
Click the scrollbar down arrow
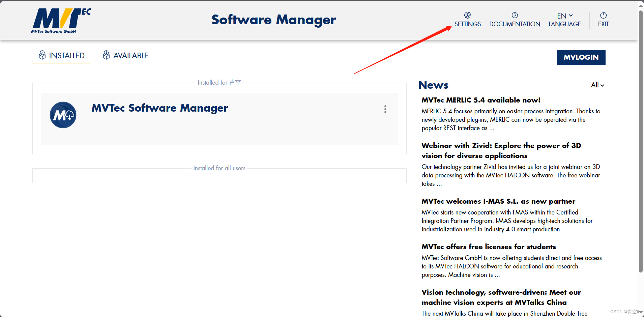point(641,312)
